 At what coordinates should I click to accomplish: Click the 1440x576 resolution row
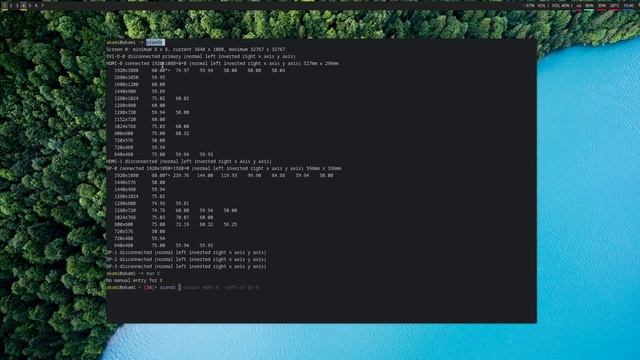140,182
